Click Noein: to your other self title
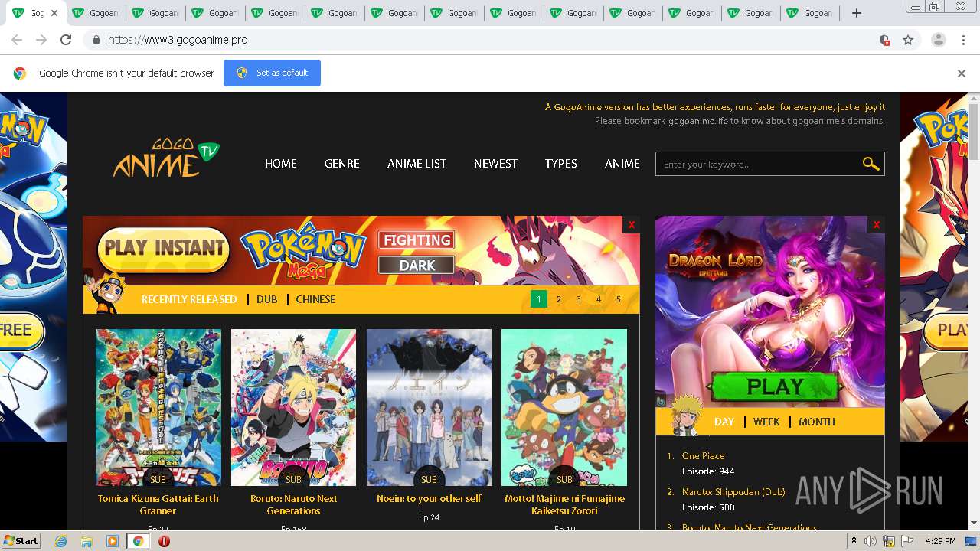This screenshot has width=980, height=551. point(429,498)
